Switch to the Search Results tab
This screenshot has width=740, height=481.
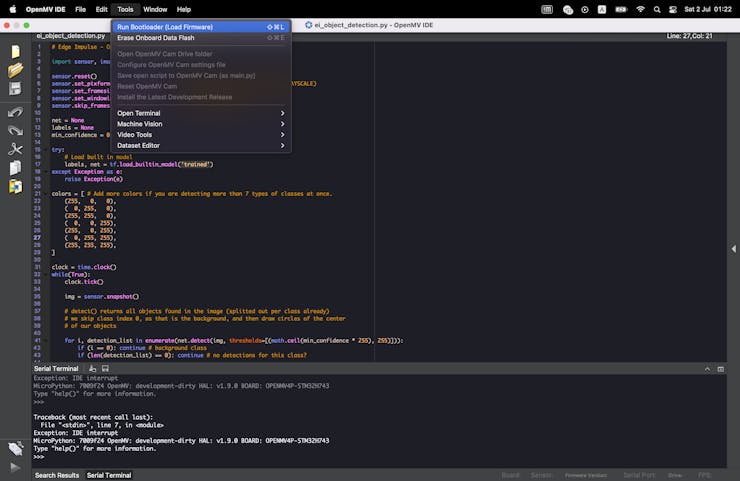click(x=57, y=475)
